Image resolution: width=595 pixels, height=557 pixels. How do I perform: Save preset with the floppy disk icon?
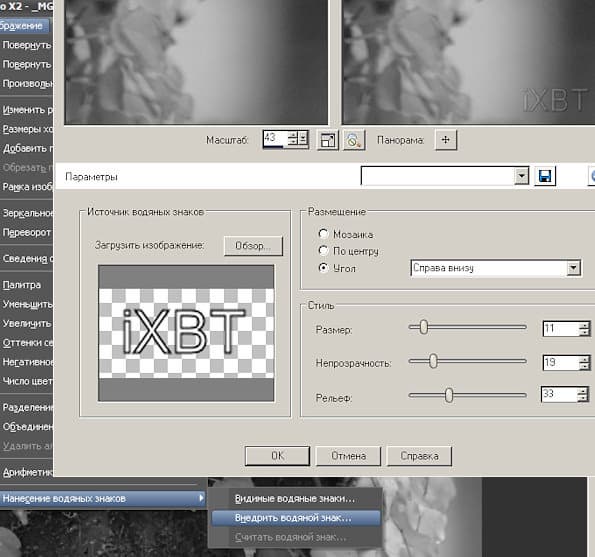tap(545, 176)
